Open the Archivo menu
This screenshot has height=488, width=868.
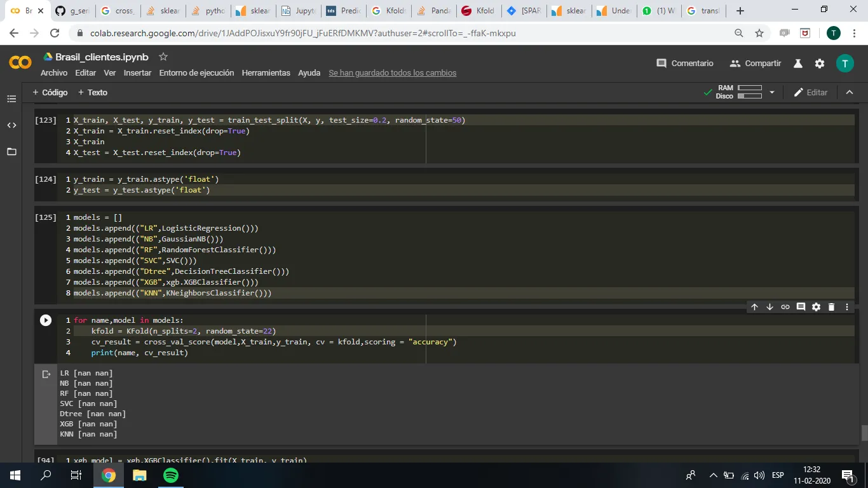coord(54,73)
